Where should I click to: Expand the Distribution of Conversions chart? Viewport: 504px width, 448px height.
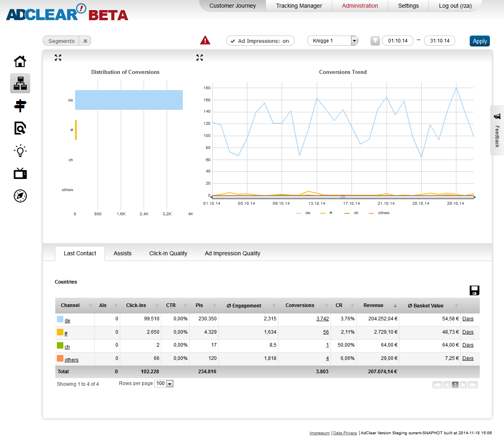(x=58, y=58)
